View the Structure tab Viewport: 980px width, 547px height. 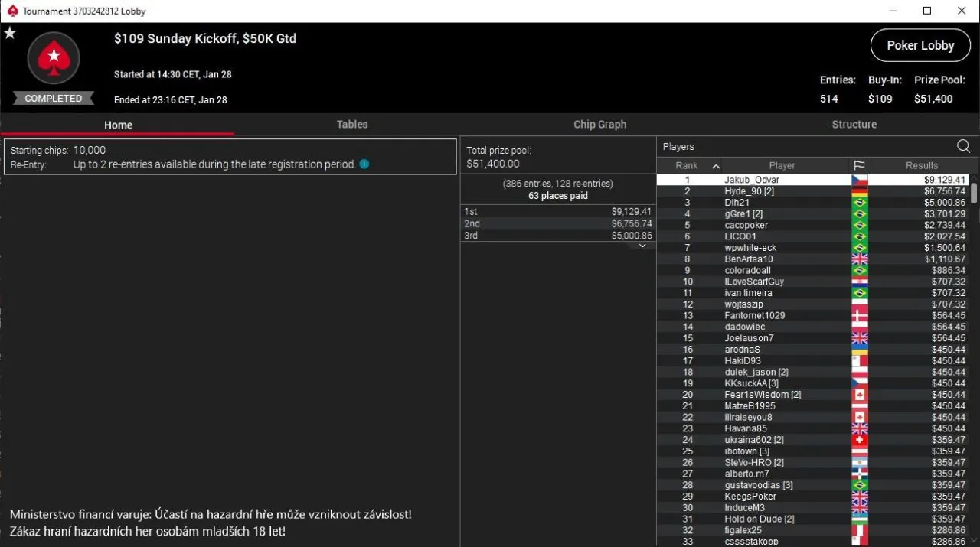click(x=854, y=124)
